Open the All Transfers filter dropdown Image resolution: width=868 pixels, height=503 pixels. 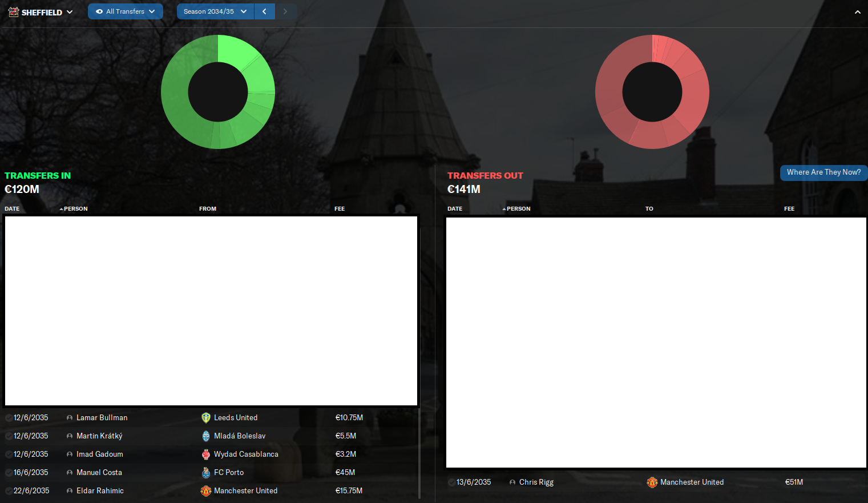[126, 11]
